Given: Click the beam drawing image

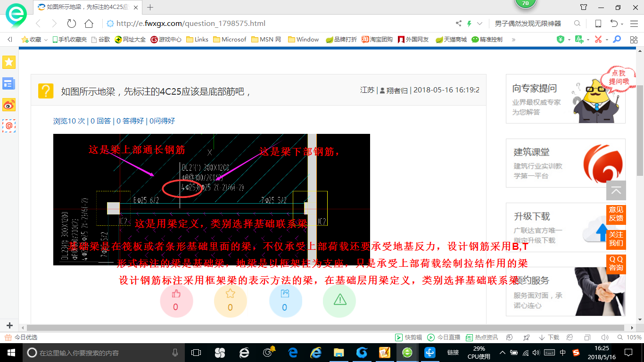Looking at the screenshot, I should click(x=212, y=199).
